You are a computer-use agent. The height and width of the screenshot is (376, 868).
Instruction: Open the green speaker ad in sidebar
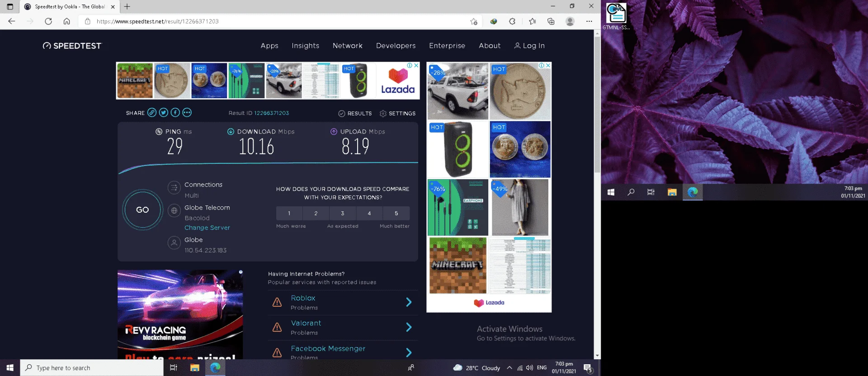(458, 149)
